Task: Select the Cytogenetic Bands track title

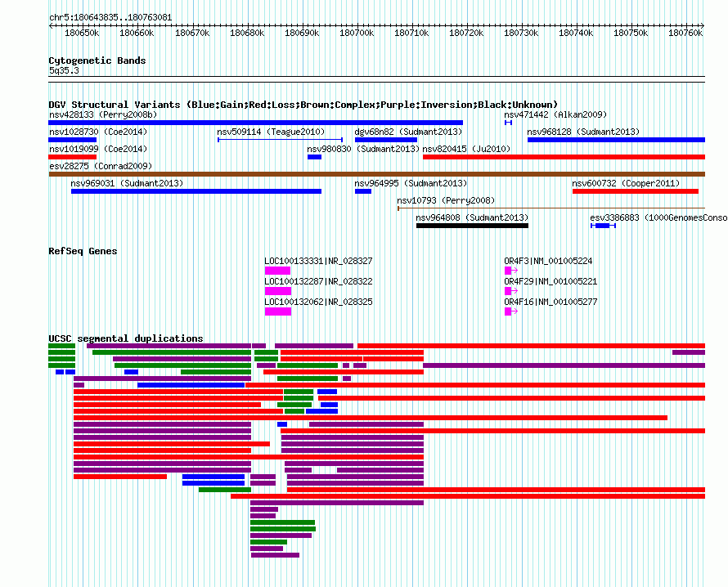Action: [97, 60]
